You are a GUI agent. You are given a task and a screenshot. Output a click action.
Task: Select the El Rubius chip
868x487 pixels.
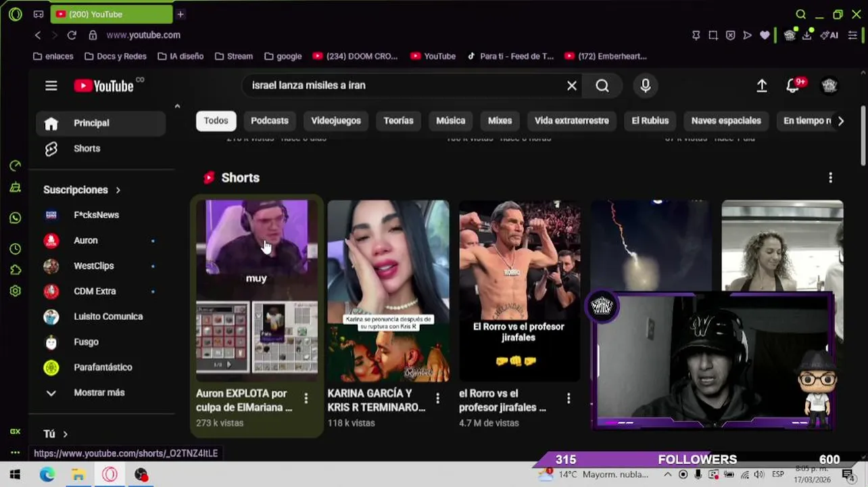[650, 120]
